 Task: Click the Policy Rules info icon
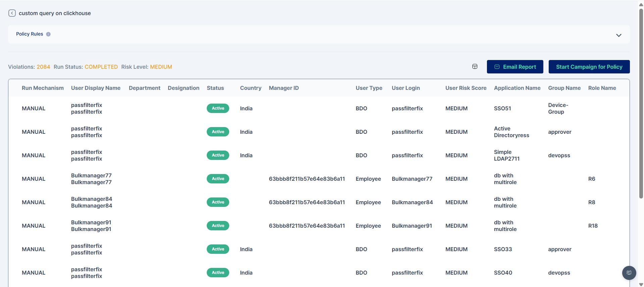48,34
